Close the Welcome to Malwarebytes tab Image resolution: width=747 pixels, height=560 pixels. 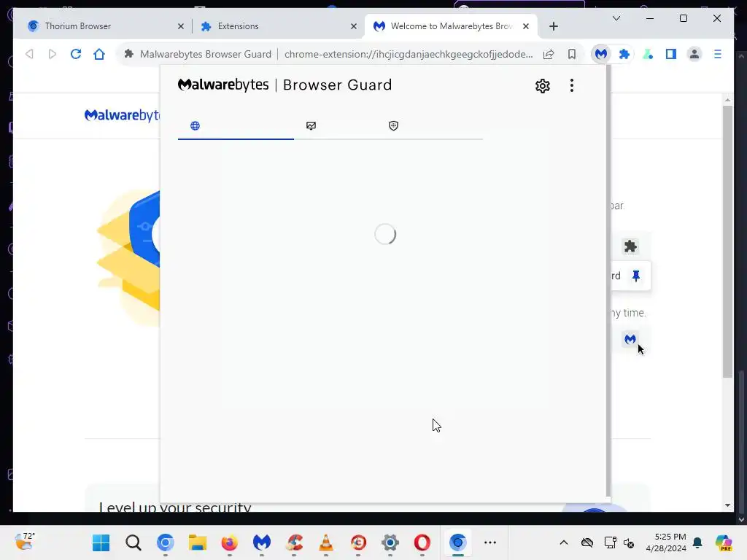pyautogui.click(x=526, y=27)
